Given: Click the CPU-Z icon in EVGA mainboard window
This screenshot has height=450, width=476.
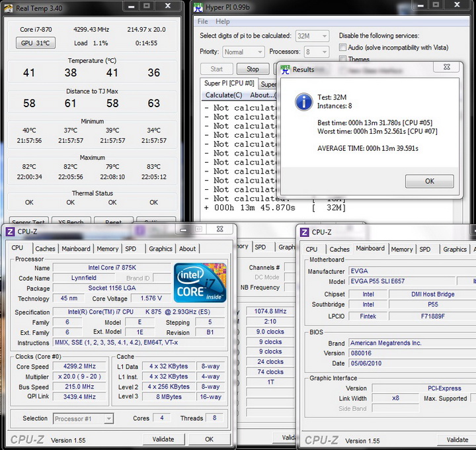Looking at the screenshot, I should [305, 232].
